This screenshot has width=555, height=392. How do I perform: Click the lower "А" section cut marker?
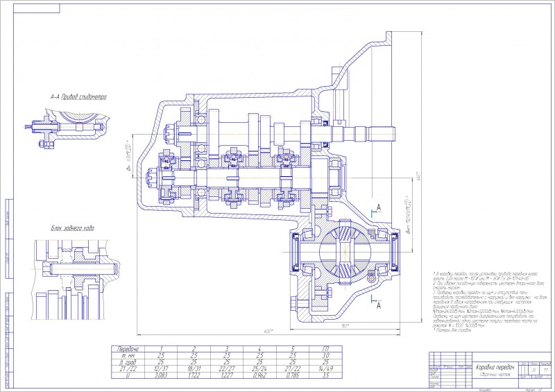pyautogui.click(x=379, y=305)
